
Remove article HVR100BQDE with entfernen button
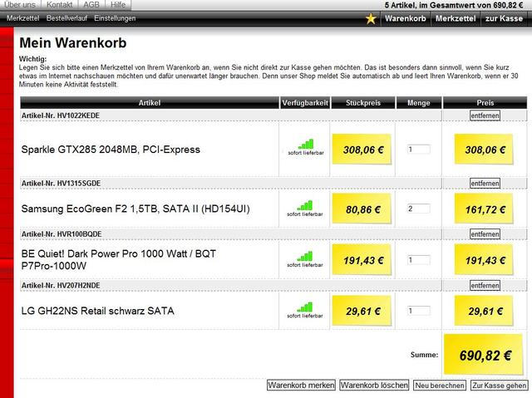click(x=485, y=234)
